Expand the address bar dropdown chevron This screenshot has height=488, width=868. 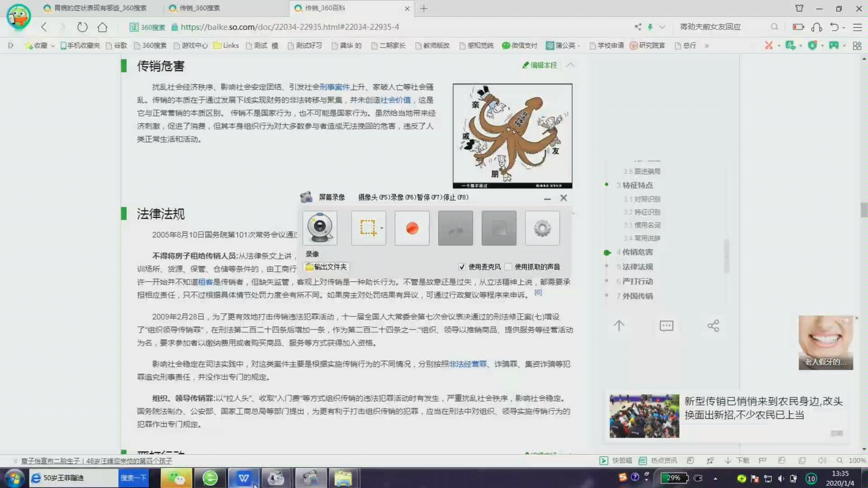tap(662, 27)
